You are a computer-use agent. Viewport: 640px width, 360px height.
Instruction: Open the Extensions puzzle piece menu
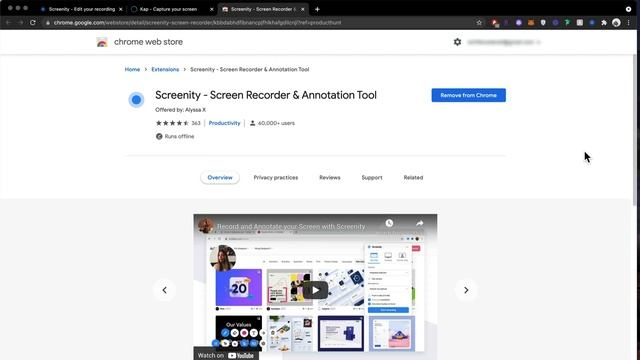(604, 23)
